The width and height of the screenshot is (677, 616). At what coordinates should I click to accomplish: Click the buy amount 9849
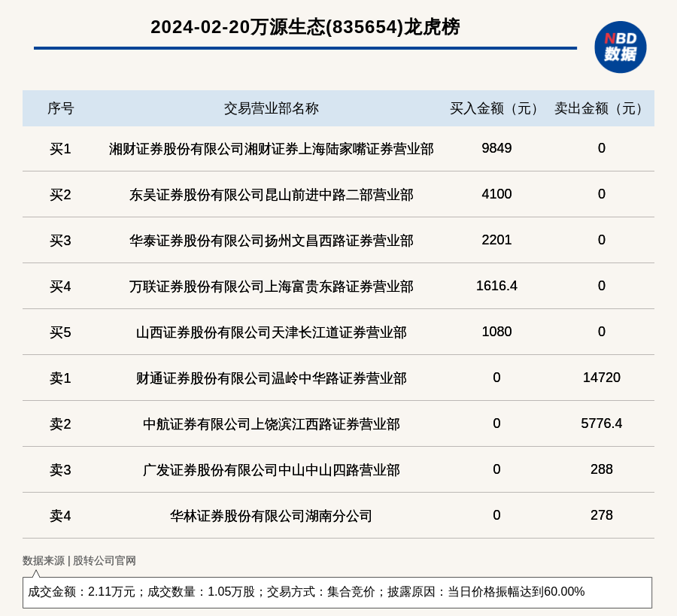tap(496, 148)
